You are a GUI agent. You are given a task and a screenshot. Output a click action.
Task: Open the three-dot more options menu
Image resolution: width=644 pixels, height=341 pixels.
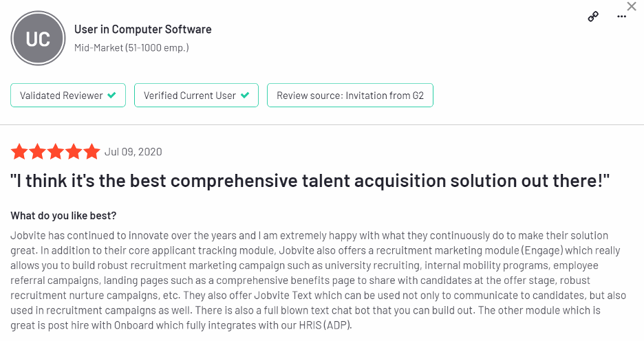pyautogui.click(x=621, y=16)
